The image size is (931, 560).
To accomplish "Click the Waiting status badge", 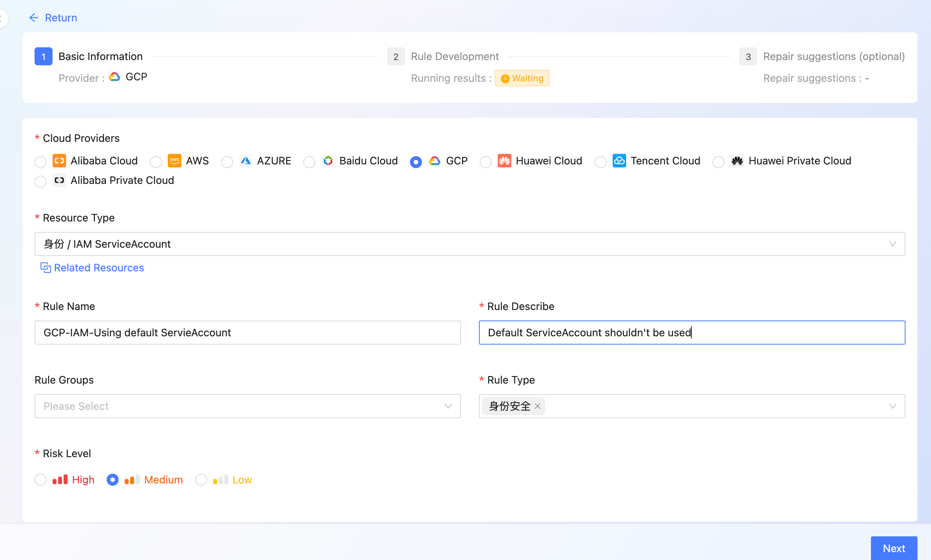I will point(522,78).
